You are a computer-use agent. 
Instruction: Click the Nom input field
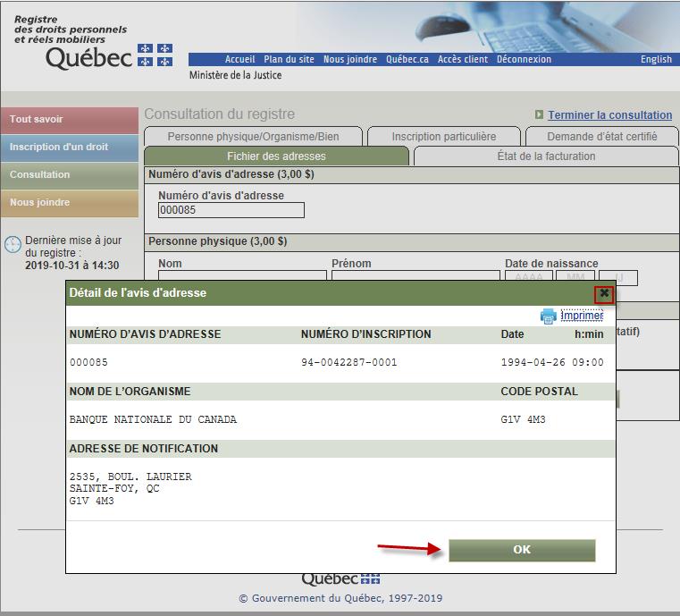click(x=242, y=275)
